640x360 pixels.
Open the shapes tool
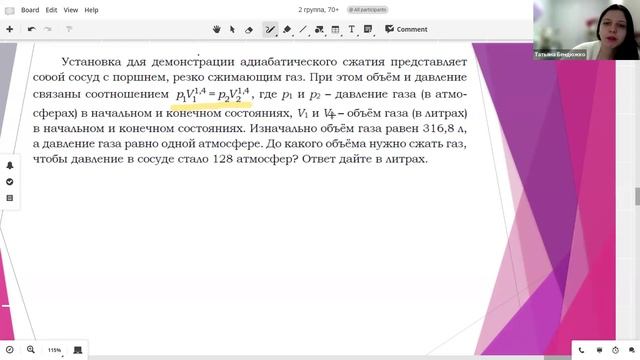[x=319, y=29]
